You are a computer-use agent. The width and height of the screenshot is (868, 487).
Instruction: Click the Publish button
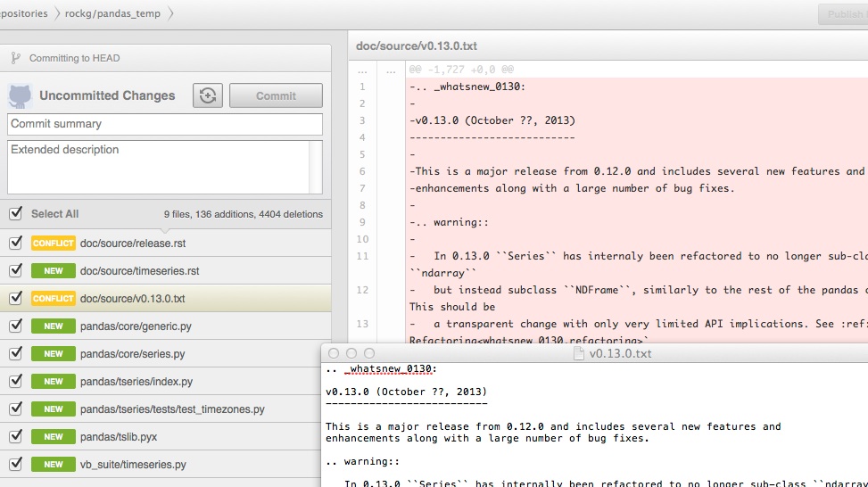click(x=844, y=14)
